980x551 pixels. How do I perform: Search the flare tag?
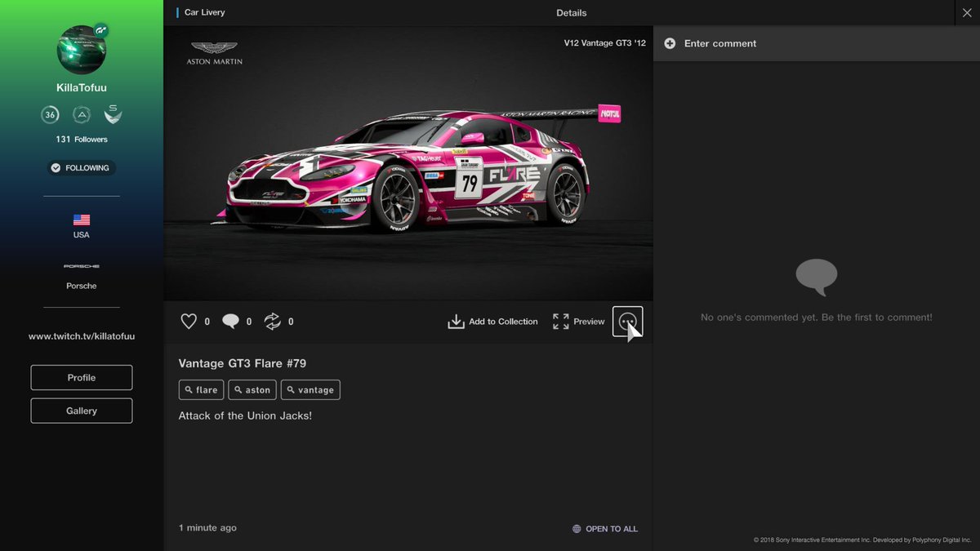(x=201, y=390)
